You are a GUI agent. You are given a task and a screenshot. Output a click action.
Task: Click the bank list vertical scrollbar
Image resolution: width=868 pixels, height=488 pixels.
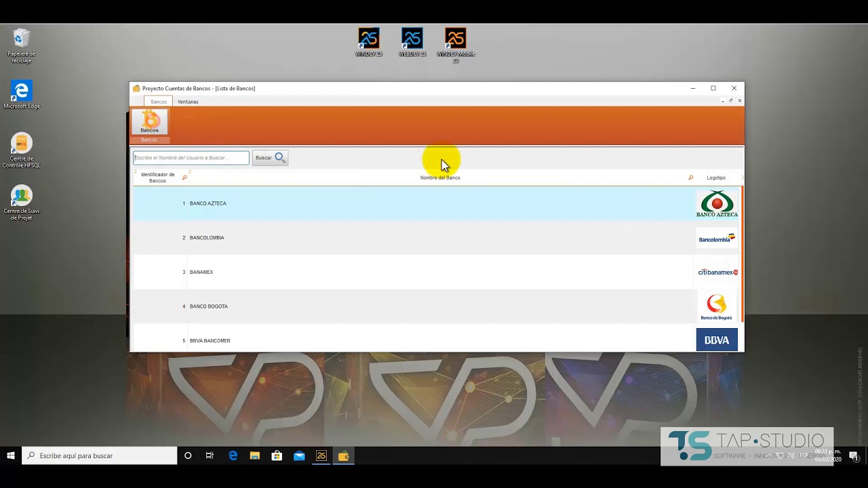[x=743, y=254]
